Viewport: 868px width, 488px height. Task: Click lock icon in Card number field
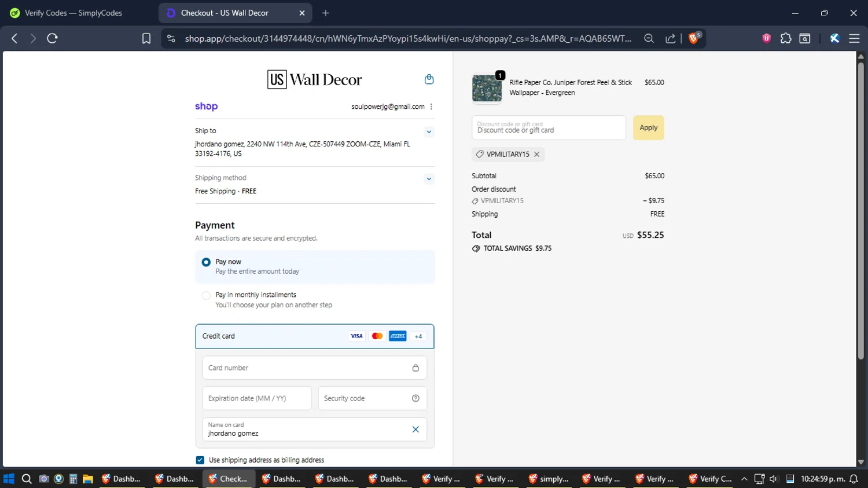point(415,368)
